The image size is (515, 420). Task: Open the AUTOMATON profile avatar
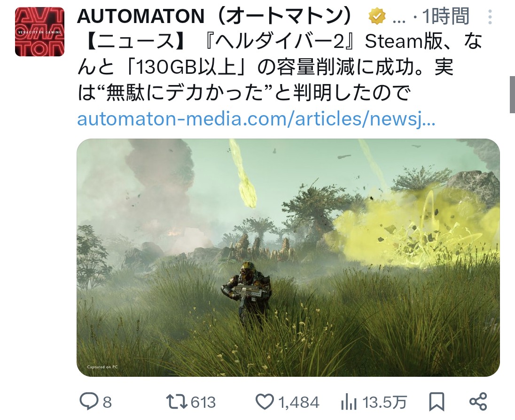[40, 31]
